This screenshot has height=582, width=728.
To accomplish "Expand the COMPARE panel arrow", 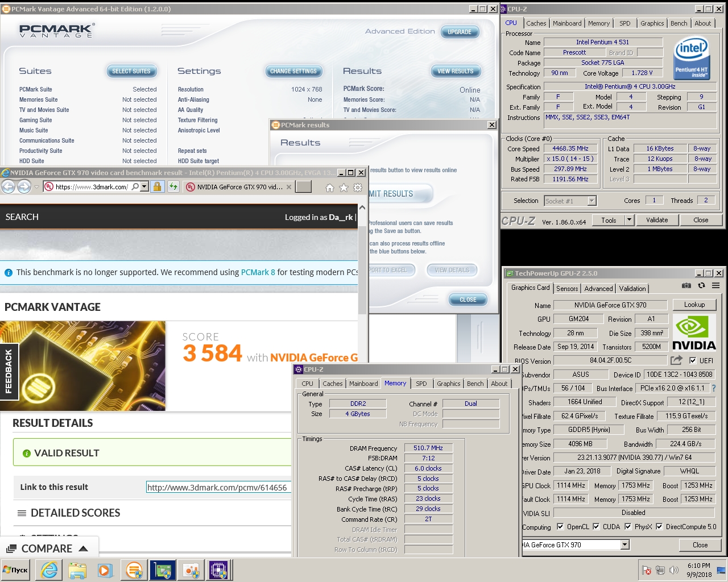I will (84, 548).
